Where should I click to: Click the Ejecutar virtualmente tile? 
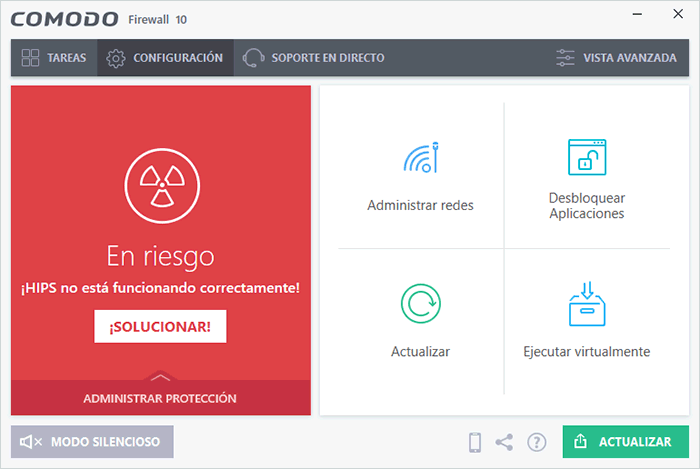coord(587,321)
